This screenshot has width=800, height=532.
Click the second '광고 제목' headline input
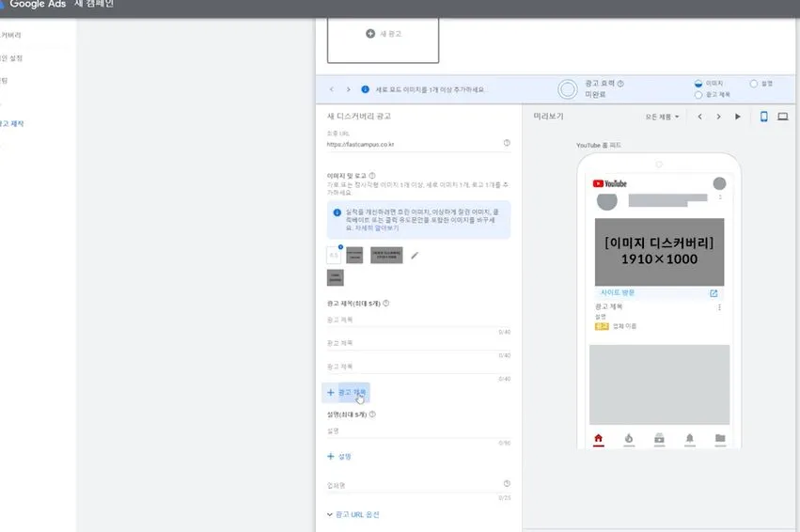pos(418,344)
